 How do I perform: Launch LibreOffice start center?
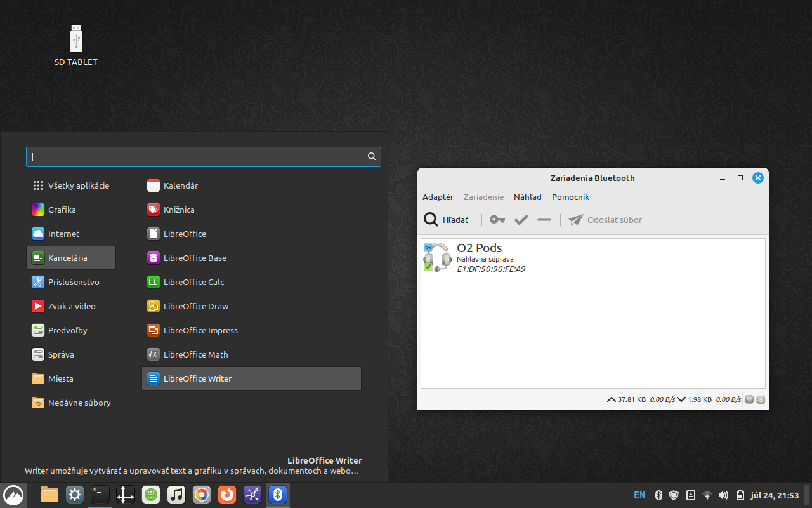click(251, 234)
